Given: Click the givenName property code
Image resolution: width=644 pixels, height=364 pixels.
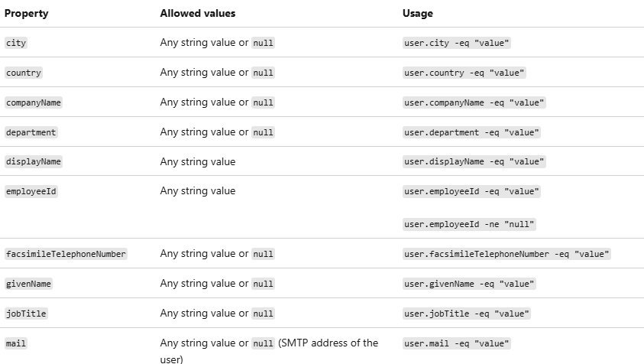Looking at the screenshot, I should pyautogui.click(x=28, y=284).
